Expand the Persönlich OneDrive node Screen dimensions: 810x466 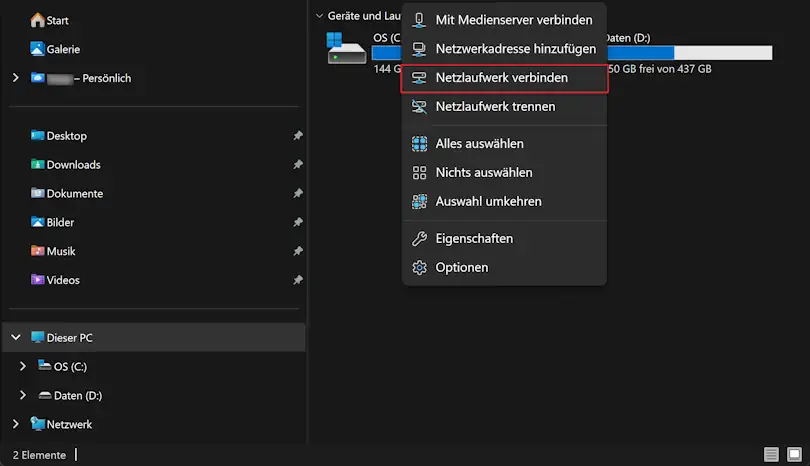pos(15,78)
